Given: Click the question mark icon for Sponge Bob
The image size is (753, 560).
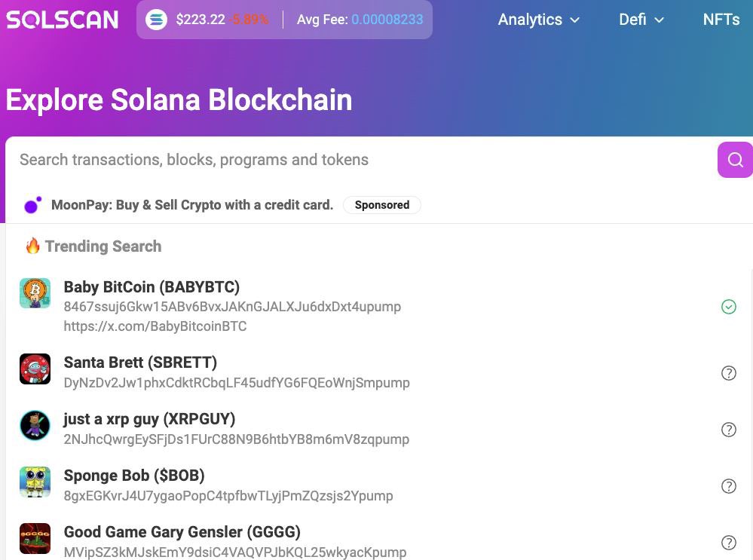Looking at the screenshot, I should coord(729,486).
